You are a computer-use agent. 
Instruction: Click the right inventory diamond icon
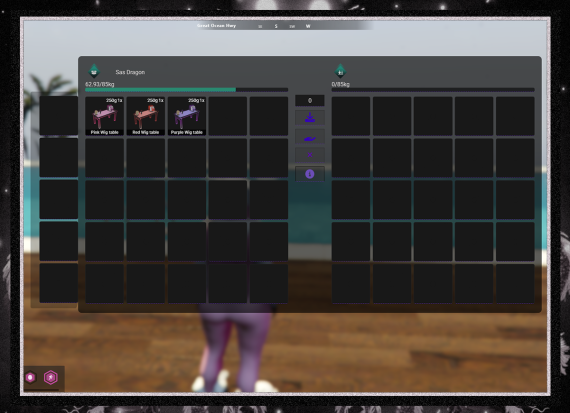pyautogui.click(x=341, y=71)
